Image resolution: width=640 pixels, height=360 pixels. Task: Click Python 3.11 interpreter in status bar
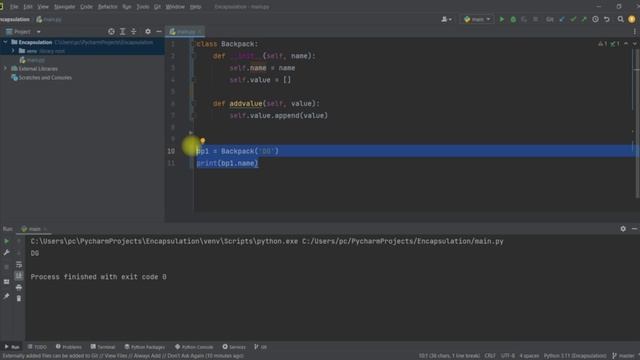[x=575, y=356]
